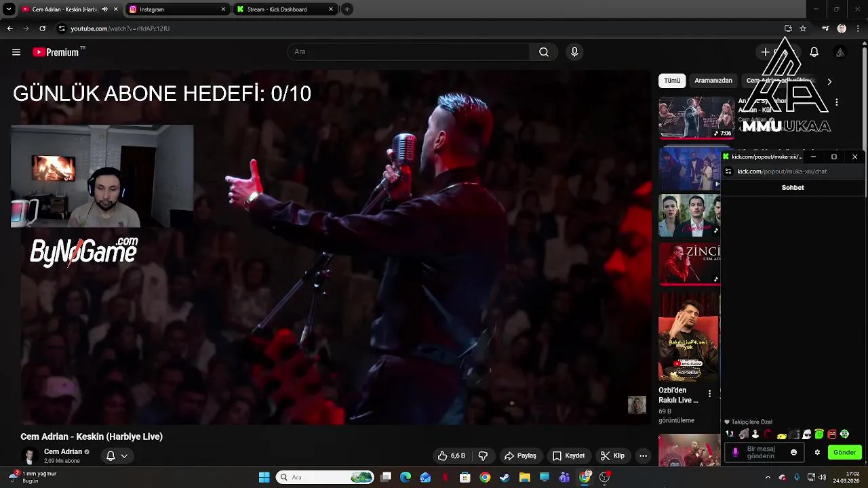Open volume control in system tray
Image resolution: width=868 pixels, height=488 pixels.
(x=822, y=477)
